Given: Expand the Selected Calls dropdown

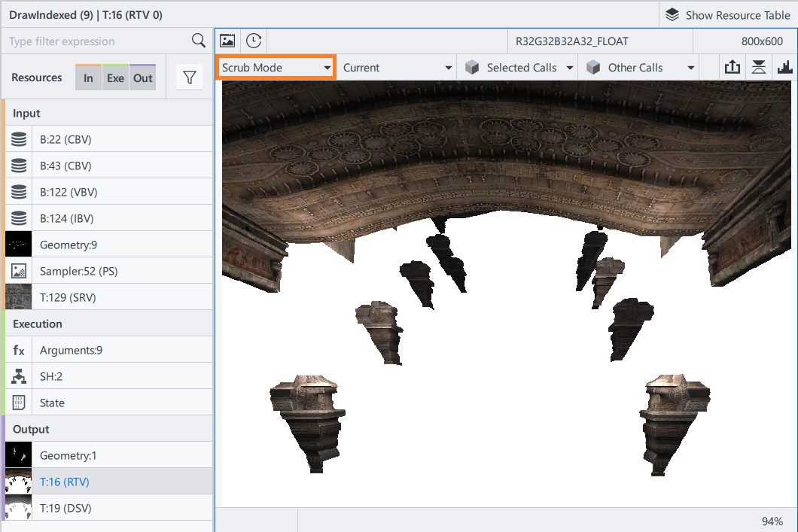Looking at the screenshot, I should click(x=519, y=68).
